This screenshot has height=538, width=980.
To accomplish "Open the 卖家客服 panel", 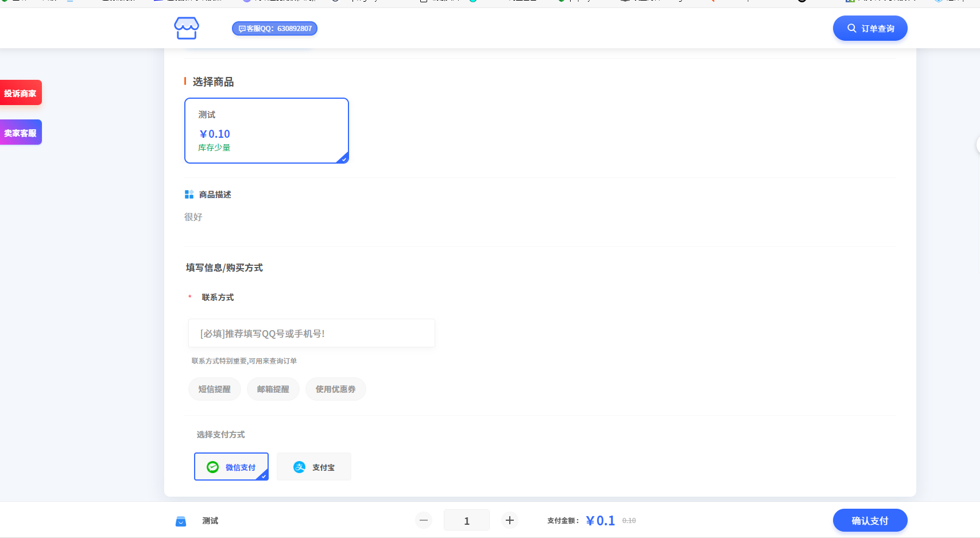I will coord(21,131).
